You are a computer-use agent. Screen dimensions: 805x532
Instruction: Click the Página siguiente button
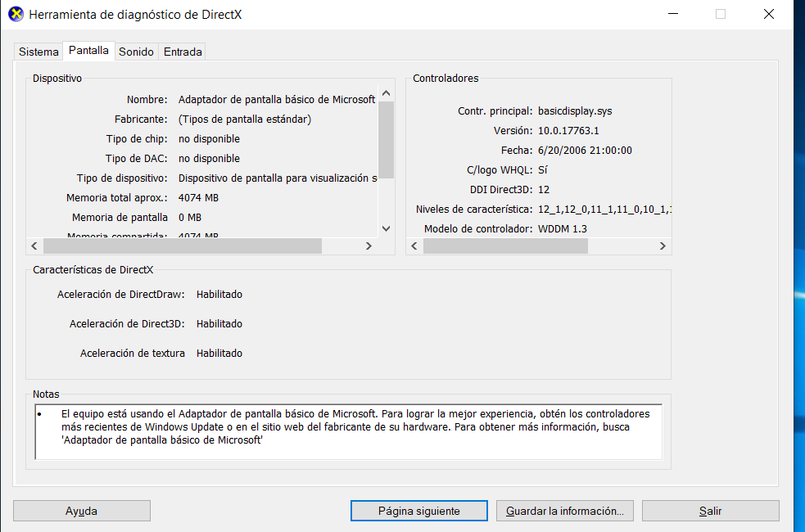pos(419,511)
